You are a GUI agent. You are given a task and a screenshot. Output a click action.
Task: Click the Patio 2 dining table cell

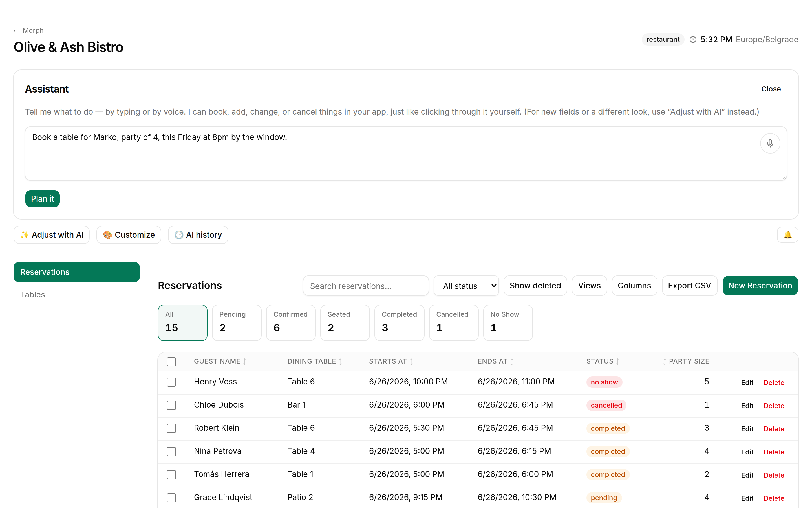tap(300, 498)
